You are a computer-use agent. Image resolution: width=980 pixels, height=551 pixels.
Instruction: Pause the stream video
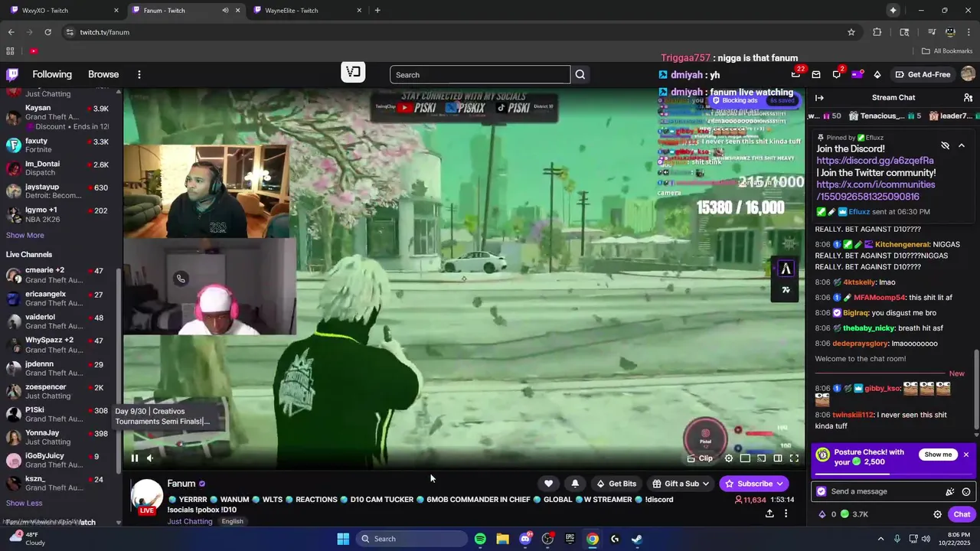(x=135, y=458)
